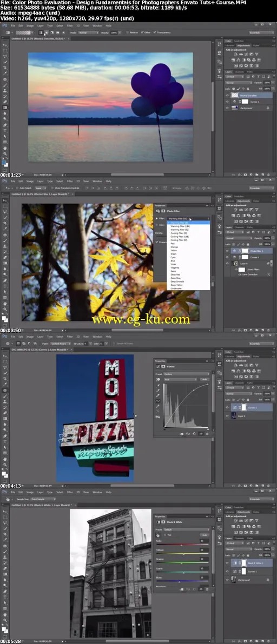Image resolution: width=277 pixels, height=644 pixels.
Task: Click the pencil draw-curve icon in Curves properties
Action: 158,407
